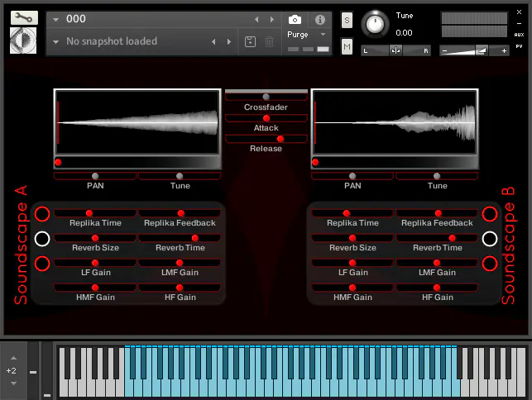Click Soundscape A Replika Time slider
This screenshot has height=400, width=532.
pos(95,213)
